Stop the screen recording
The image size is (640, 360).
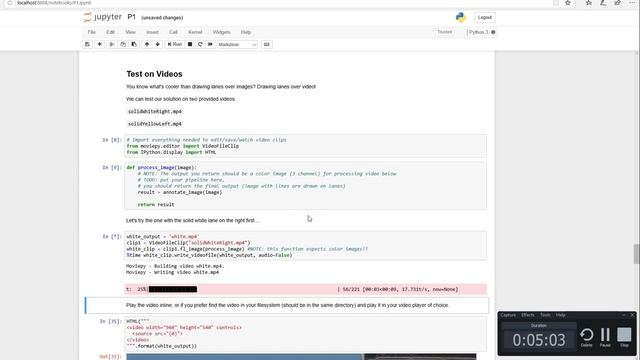click(x=624, y=338)
